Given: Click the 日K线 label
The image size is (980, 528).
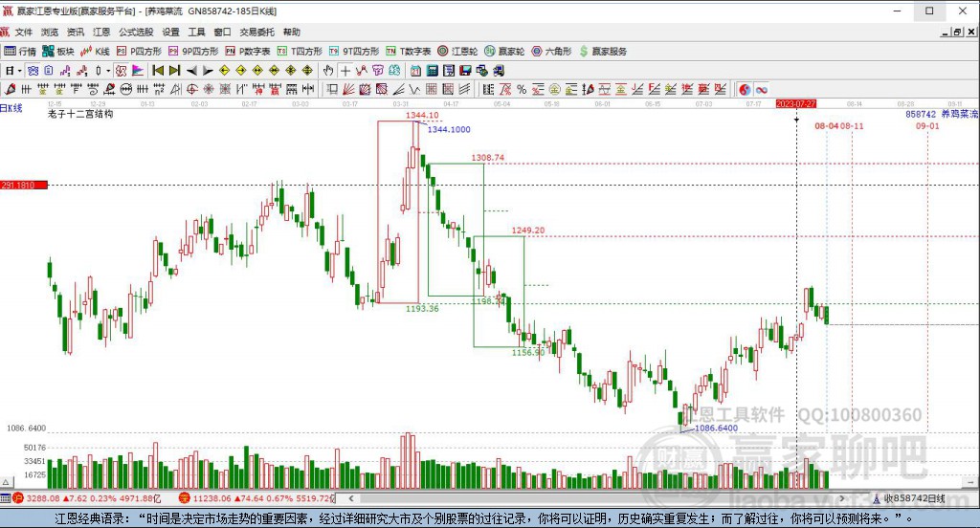Looking at the screenshot, I should (x=11, y=108).
